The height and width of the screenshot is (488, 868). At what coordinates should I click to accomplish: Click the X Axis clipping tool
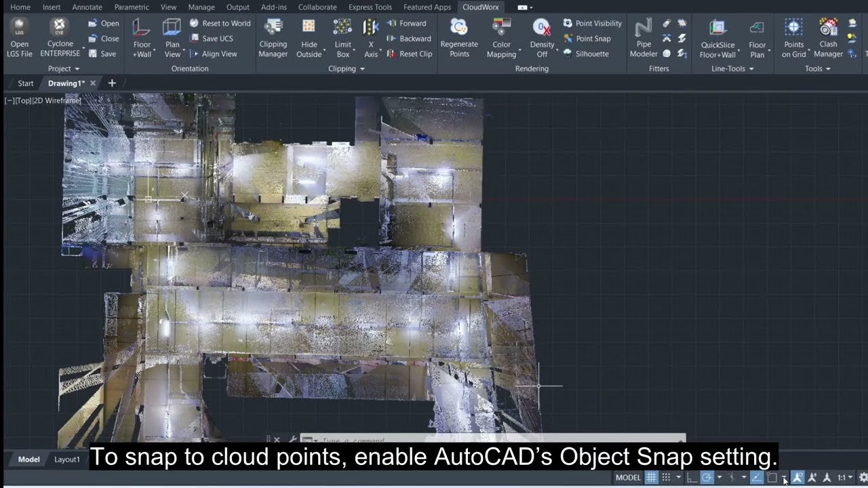click(371, 37)
